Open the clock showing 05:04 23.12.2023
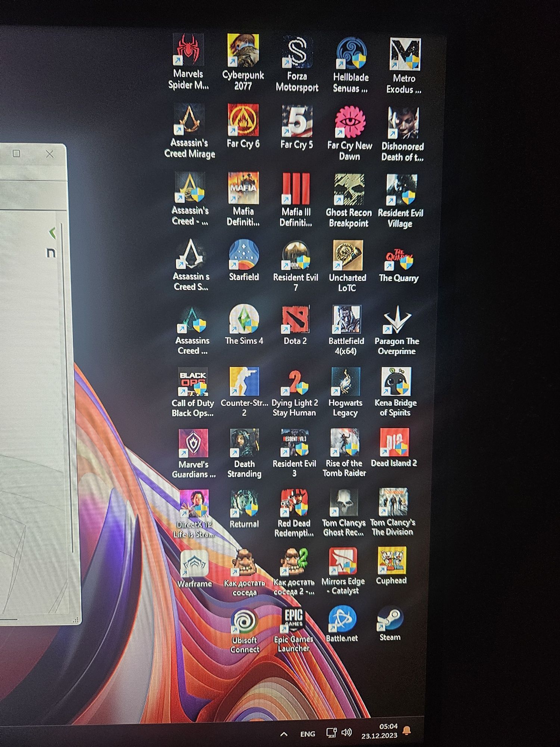The width and height of the screenshot is (560, 747). (x=379, y=731)
